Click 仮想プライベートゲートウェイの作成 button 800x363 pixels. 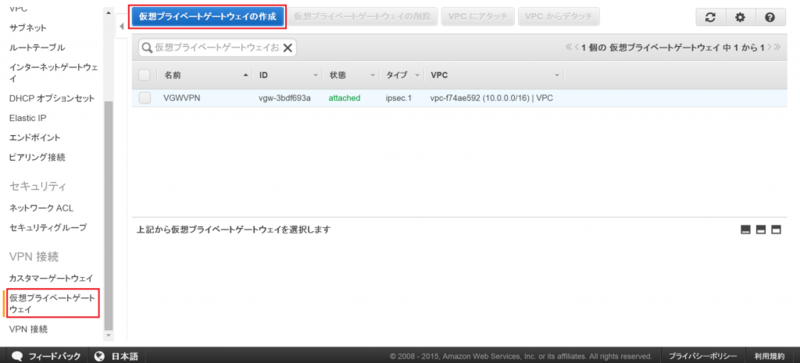click(207, 16)
